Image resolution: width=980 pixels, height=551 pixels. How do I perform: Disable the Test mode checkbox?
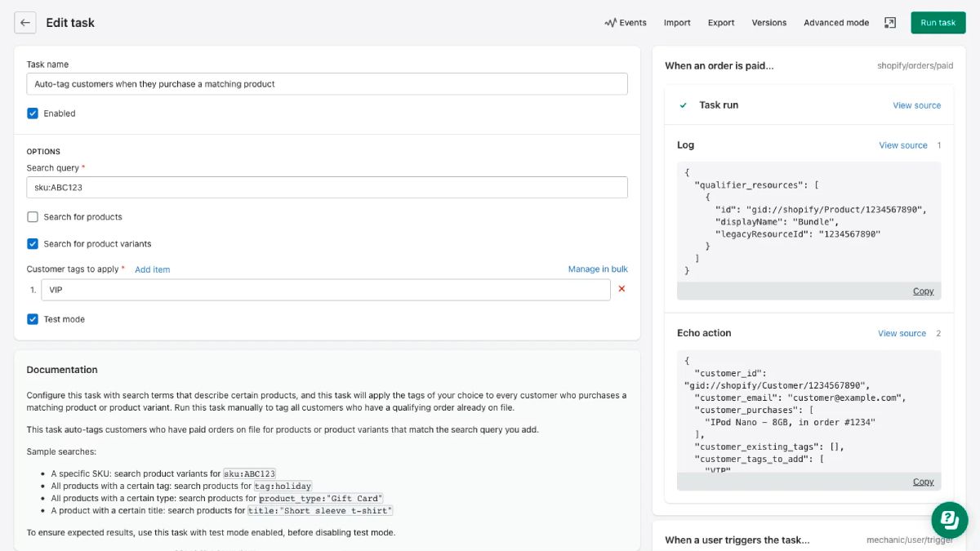33,319
